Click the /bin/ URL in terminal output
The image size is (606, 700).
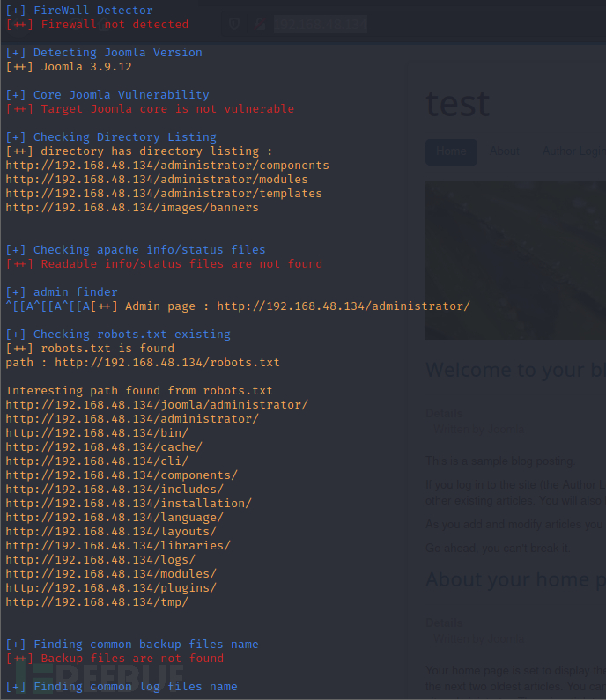coord(97,433)
